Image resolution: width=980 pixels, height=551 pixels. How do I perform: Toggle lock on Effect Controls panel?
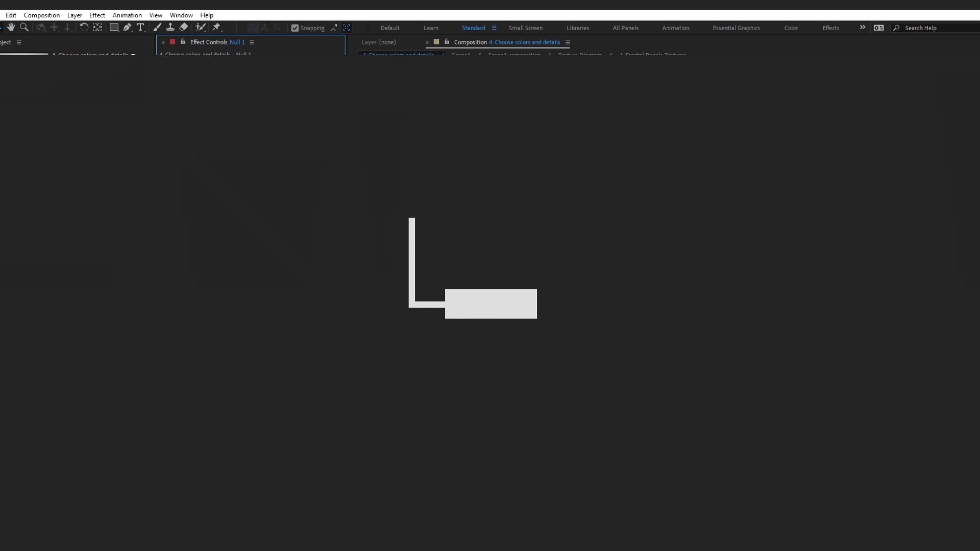(x=183, y=42)
